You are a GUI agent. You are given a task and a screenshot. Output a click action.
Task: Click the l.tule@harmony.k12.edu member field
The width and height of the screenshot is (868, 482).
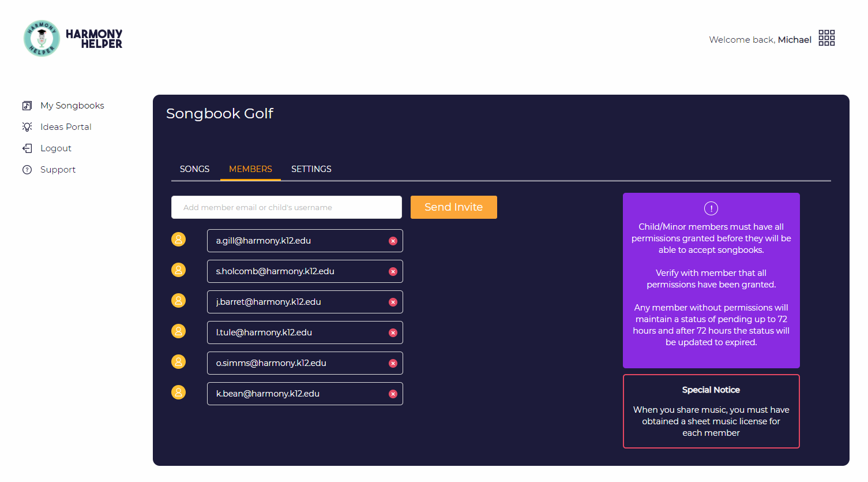click(305, 332)
